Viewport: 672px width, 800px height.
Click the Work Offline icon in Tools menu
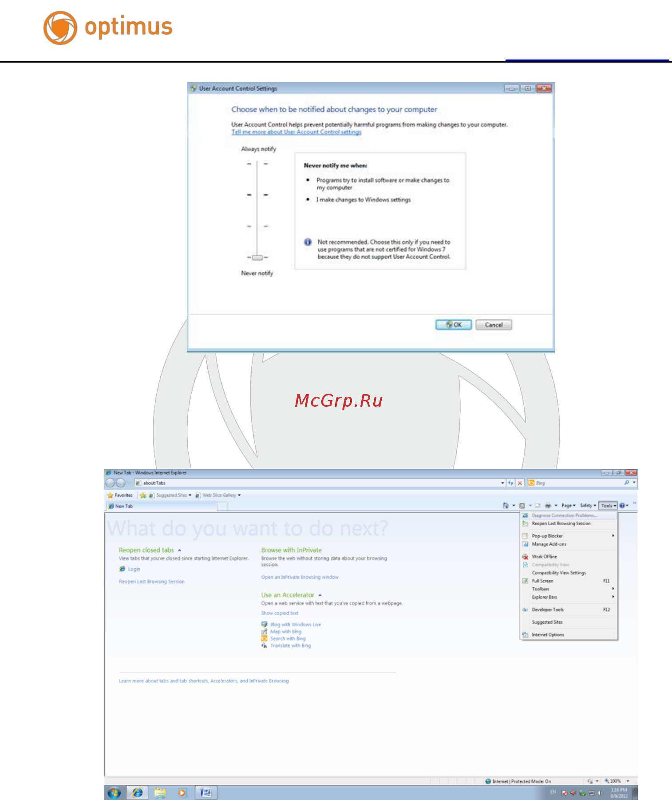tap(525, 557)
